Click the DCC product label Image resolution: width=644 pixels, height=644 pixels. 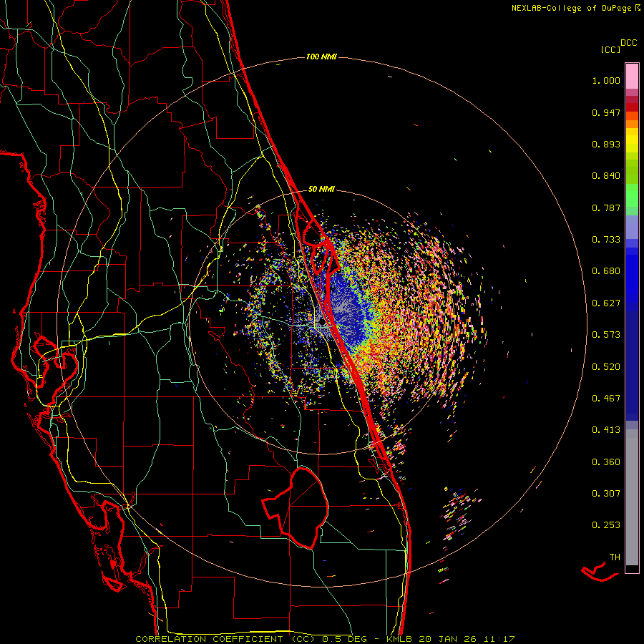629,43
